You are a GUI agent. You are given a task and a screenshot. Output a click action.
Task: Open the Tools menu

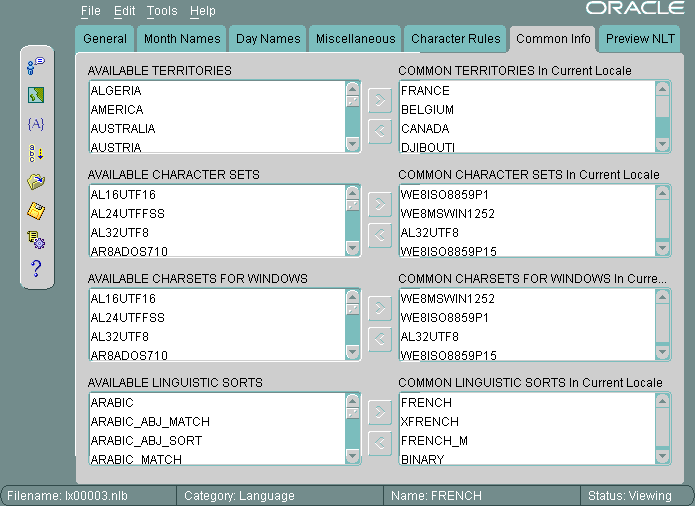pos(161,11)
